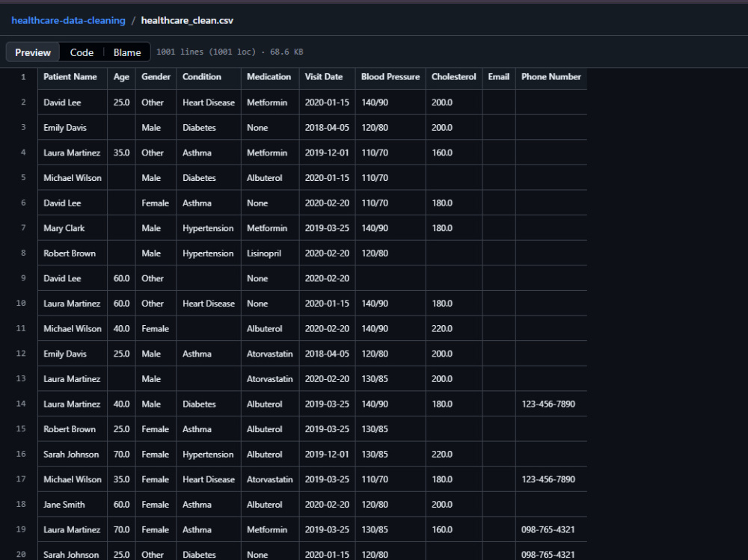Click 'Atorvastatin' in row 12

pos(269,354)
